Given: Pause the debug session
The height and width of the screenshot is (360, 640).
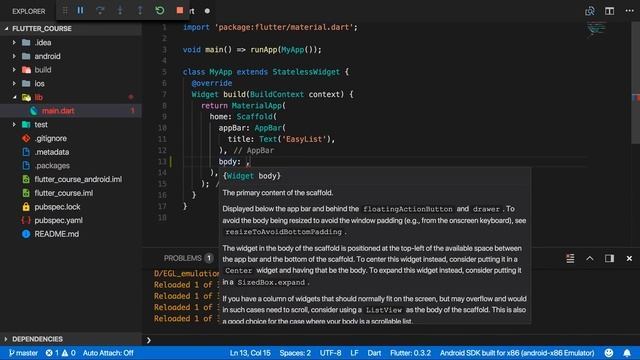Looking at the screenshot, I should pyautogui.click(x=80, y=11).
